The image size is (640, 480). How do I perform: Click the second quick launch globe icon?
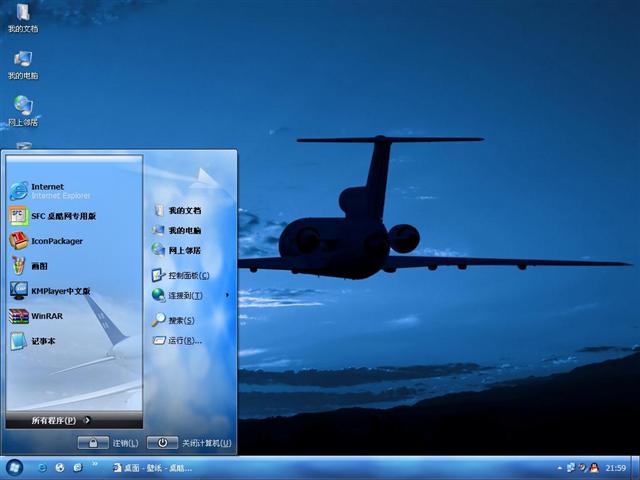(60, 468)
